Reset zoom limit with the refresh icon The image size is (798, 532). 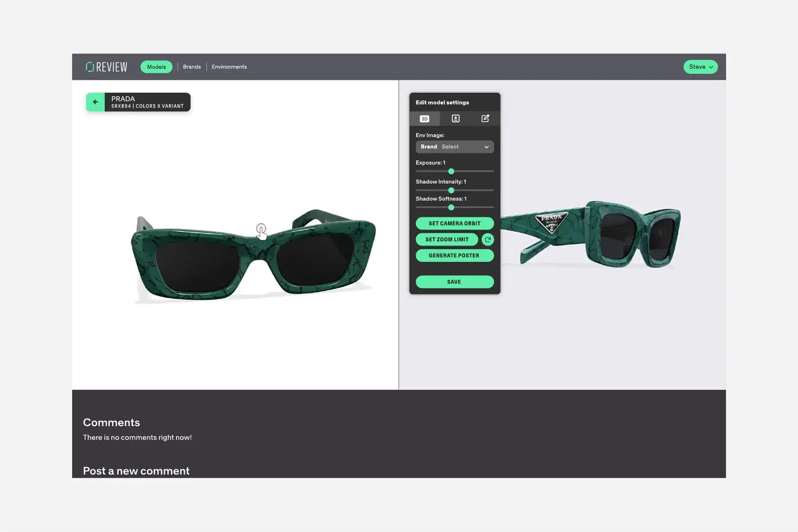tap(488, 240)
